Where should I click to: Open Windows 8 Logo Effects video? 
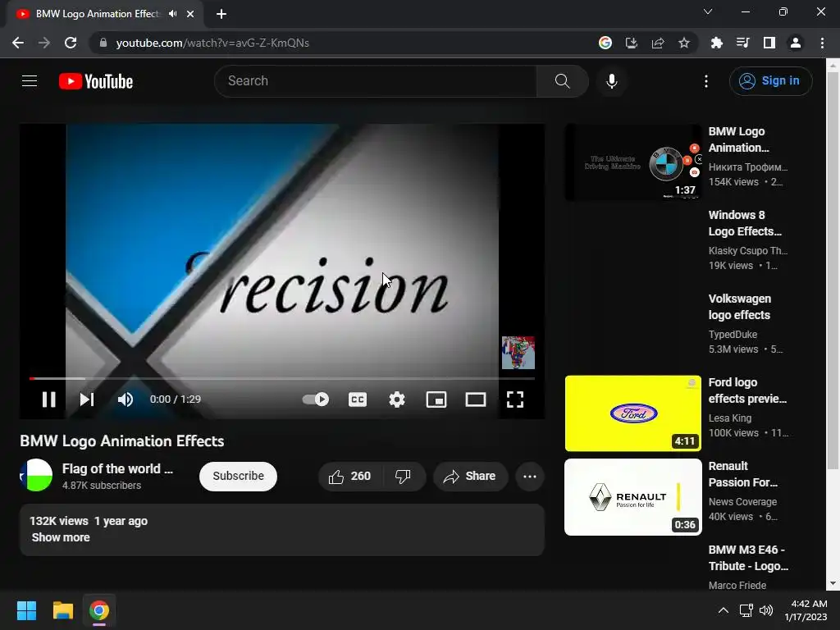coord(745,223)
